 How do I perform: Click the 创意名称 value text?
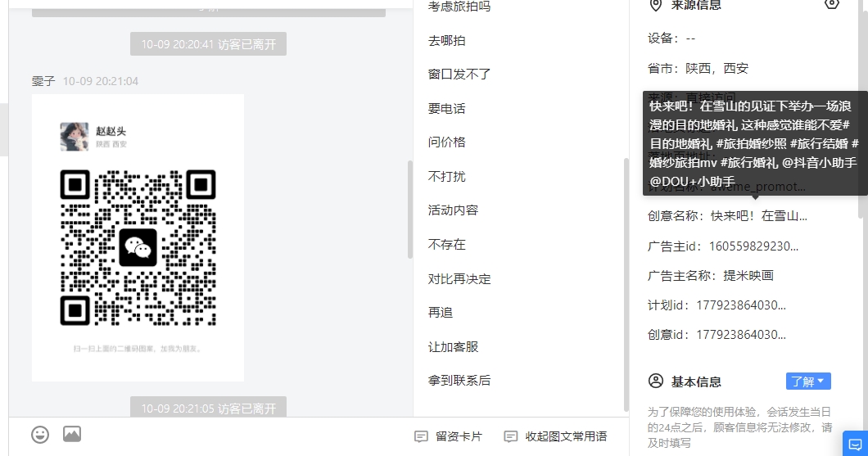[758, 216]
